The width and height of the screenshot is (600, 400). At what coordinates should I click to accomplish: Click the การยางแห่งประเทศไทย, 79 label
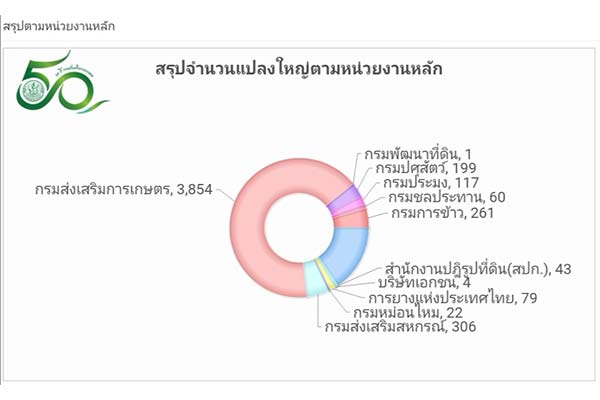coord(453,297)
